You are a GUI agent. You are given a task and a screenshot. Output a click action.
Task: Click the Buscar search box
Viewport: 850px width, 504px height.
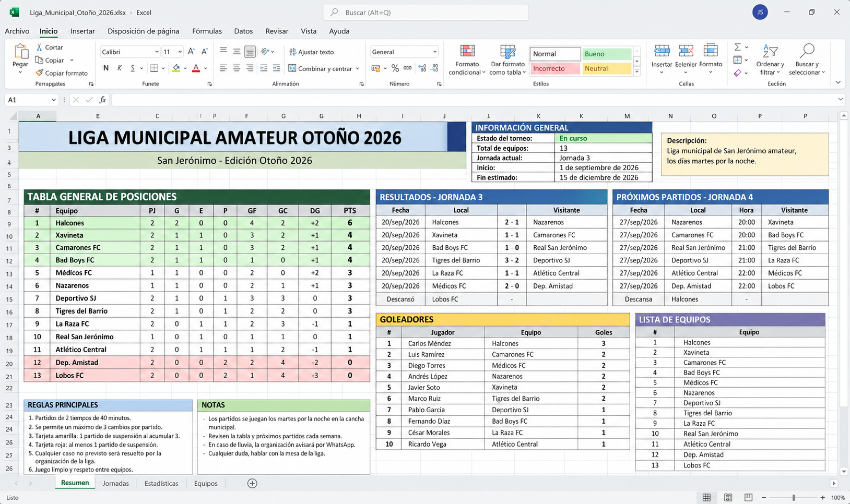click(x=426, y=12)
